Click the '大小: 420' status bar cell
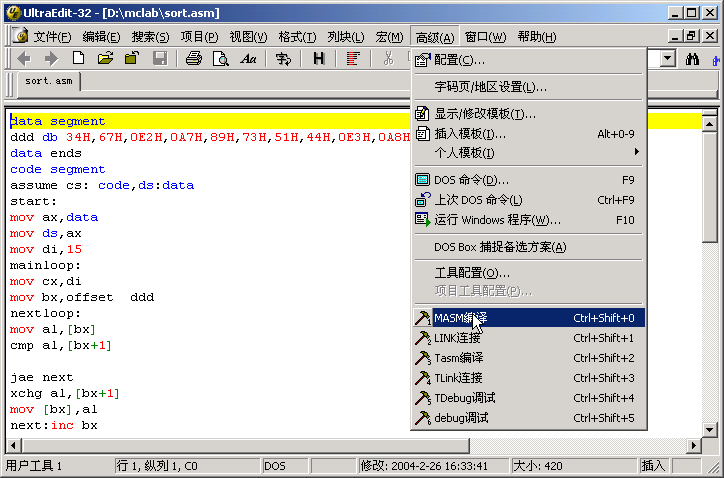The image size is (724, 478). point(573,466)
